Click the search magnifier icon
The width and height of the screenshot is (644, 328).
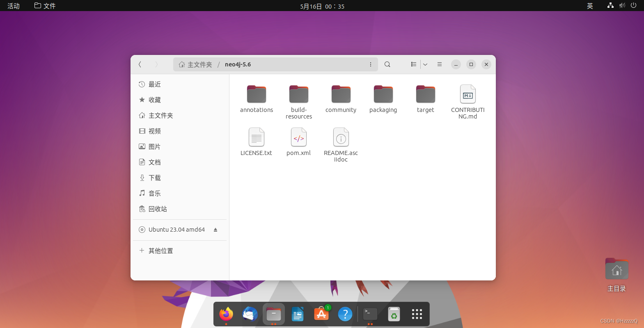[x=387, y=64]
